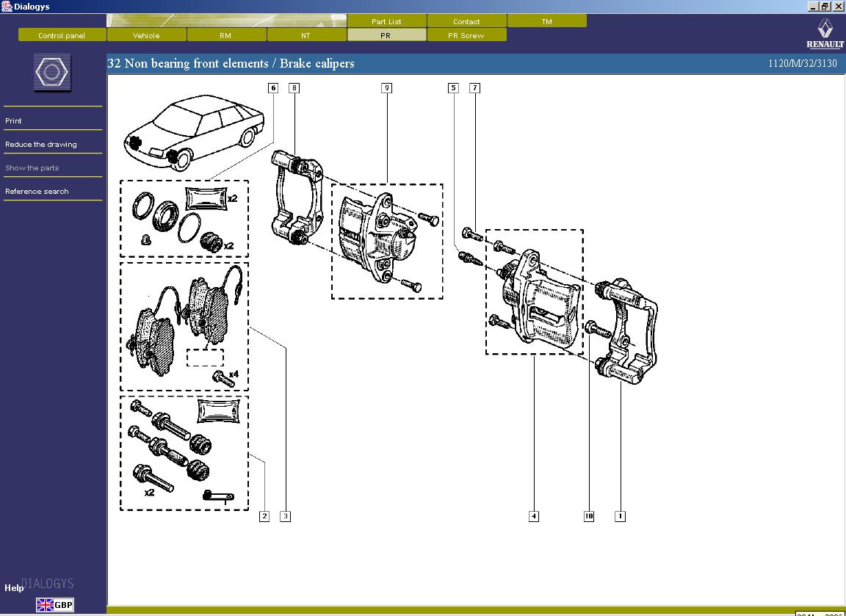
Task: Click the UK flag GBP currency icon
Action: tap(54, 605)
